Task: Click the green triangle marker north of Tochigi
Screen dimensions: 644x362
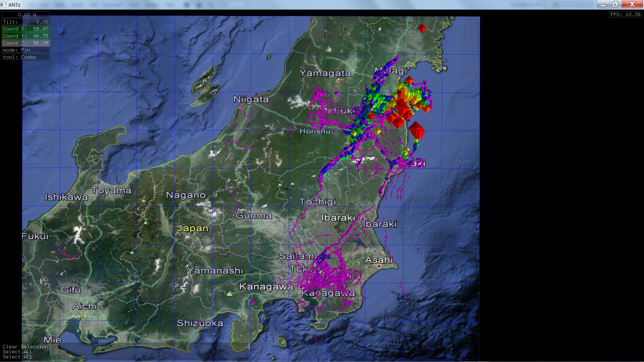Action: (x=292, y=183)
